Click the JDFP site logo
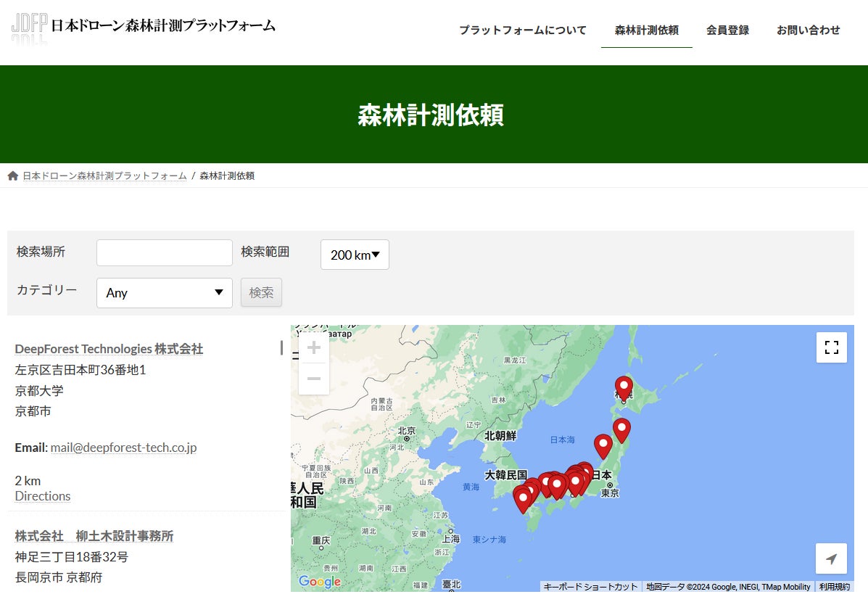 (x=143, y=26)
